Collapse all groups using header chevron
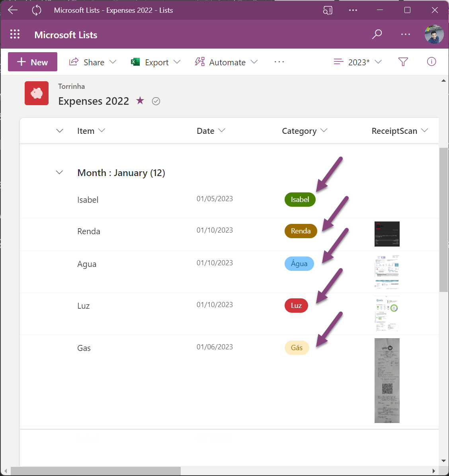The image size is (449, 476). [x=60, y=131]
